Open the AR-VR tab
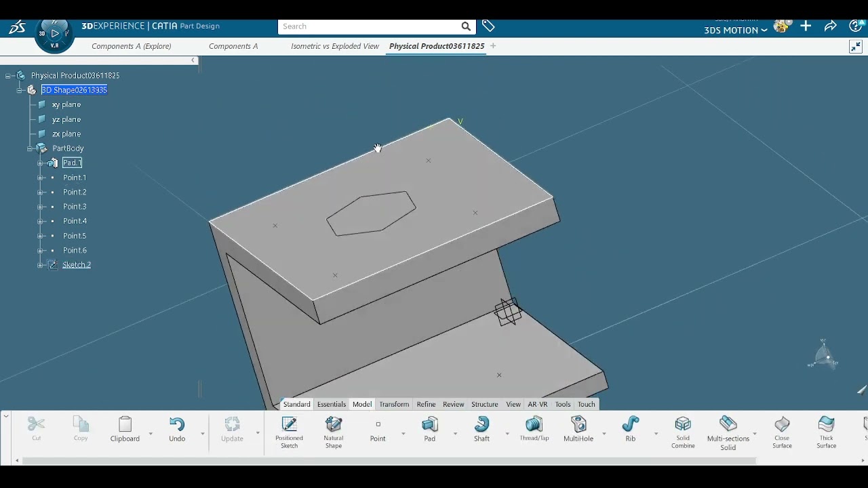 538,404
